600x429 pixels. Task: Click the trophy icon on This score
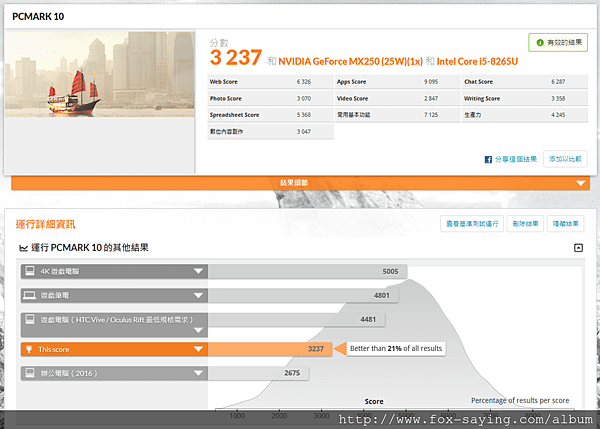tap(29, 349)
